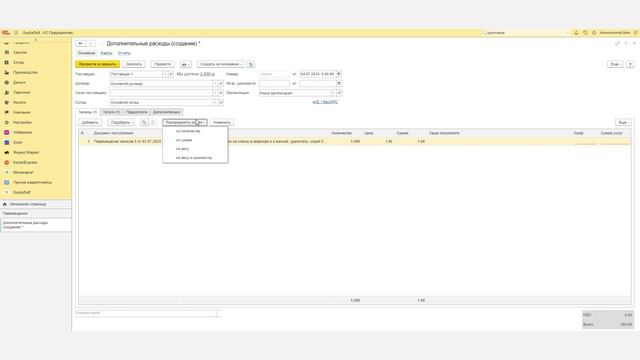Open notifications bell icon in top bar

576,33
